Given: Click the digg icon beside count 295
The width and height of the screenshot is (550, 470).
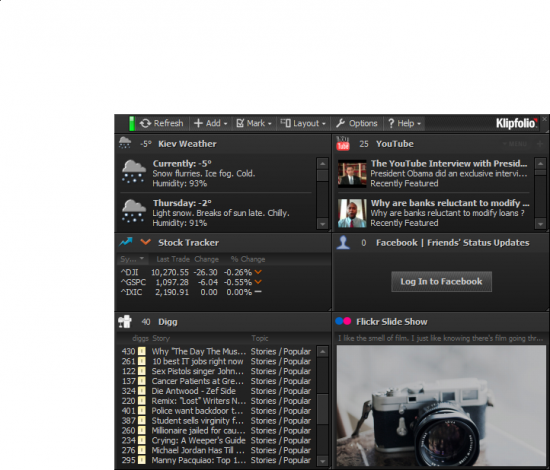Looking at the screenshot, I should [x=142, y=460].
